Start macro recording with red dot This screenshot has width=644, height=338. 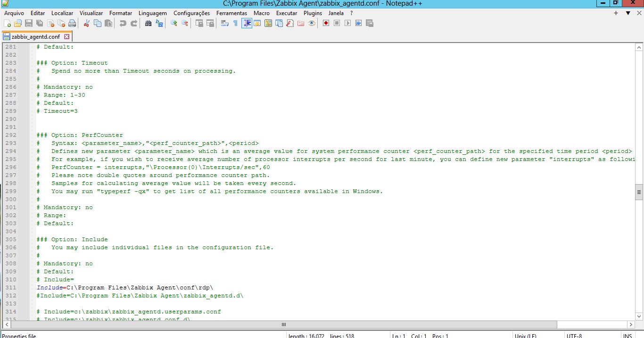[x=326, y=23]
